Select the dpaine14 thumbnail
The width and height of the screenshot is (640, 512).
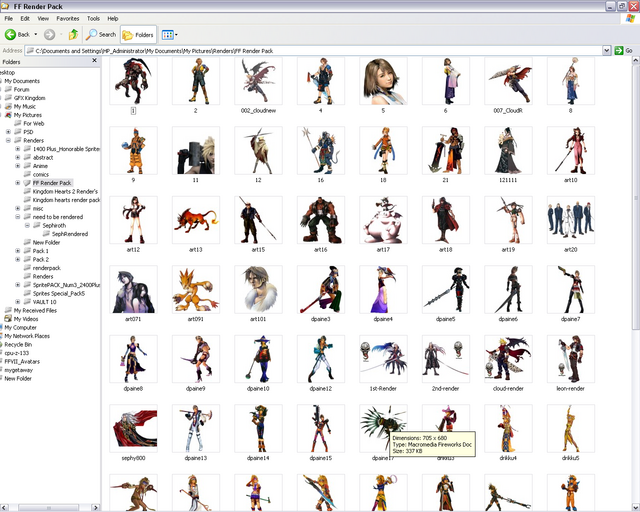coord(258,429)
